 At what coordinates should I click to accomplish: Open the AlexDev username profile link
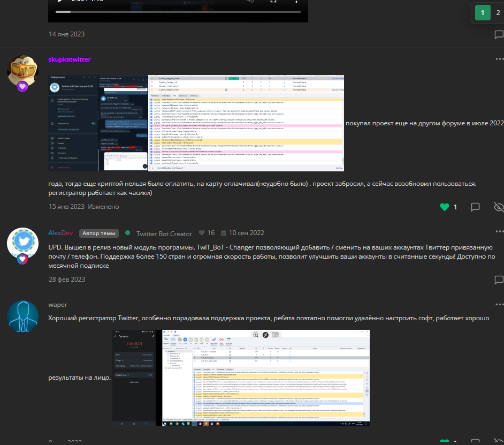point(60,232)
